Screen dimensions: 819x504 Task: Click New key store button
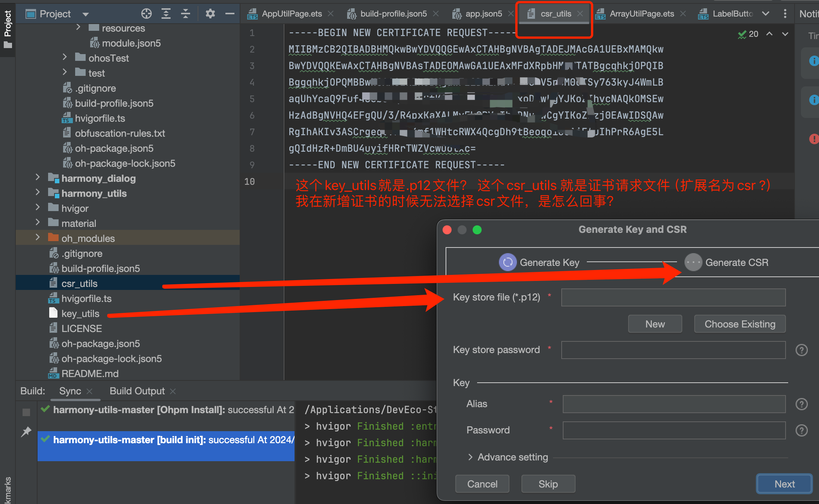(x=655, y=324)
